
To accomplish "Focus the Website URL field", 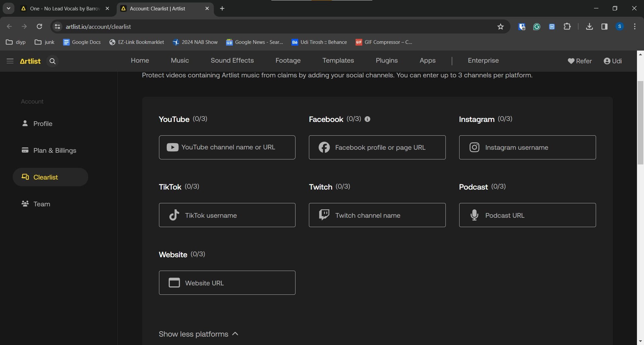I will coord(227,283).
